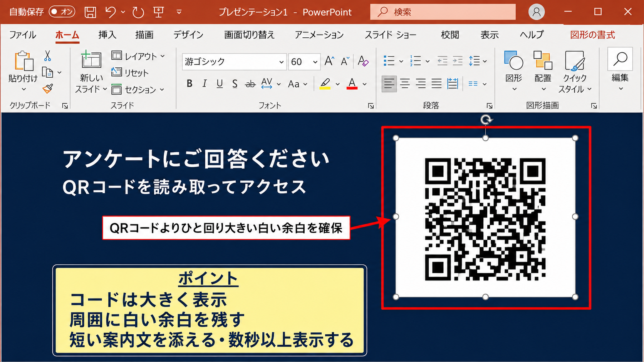Apply bullet list icon
Screen dimensions: 644x362
point(389,61)
